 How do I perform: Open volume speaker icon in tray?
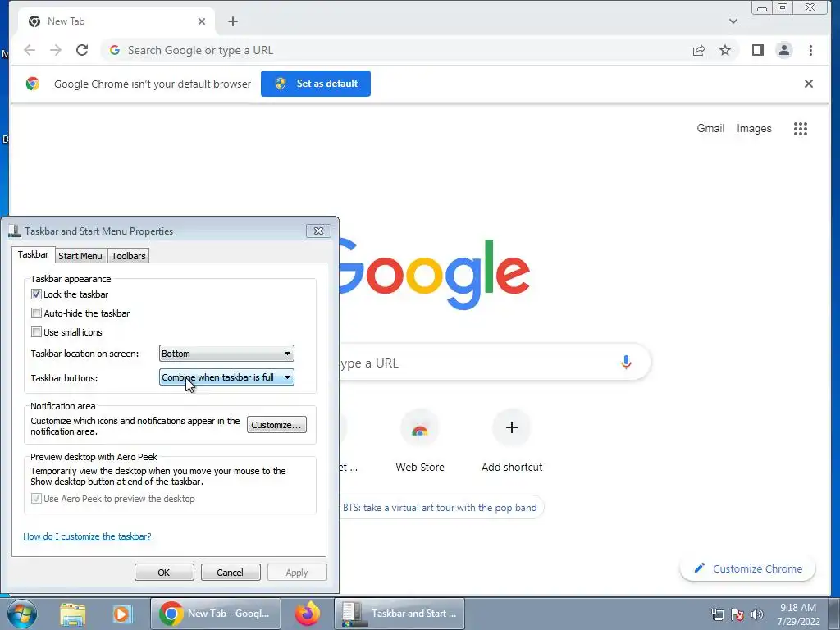pyautogui.click(x=757, y=614)
